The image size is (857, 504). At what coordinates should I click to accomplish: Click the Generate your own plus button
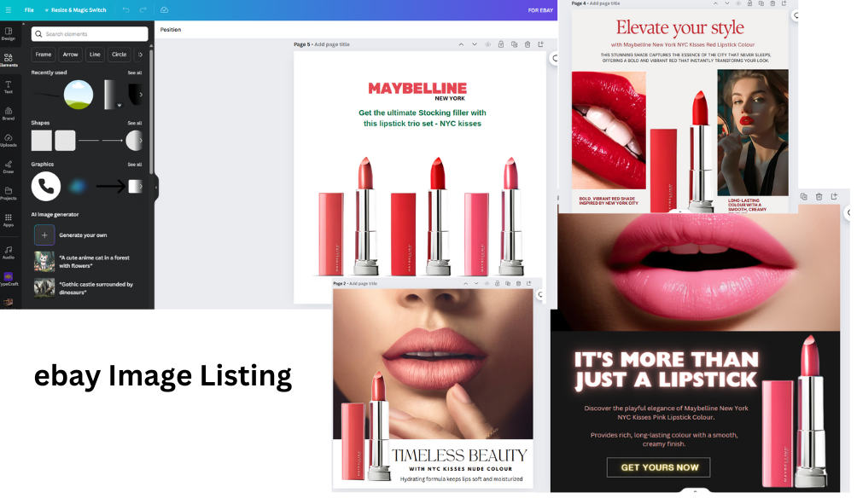(44, 235)
